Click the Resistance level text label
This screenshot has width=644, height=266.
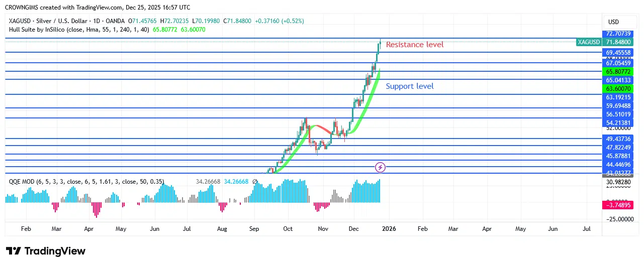[415, 45]
